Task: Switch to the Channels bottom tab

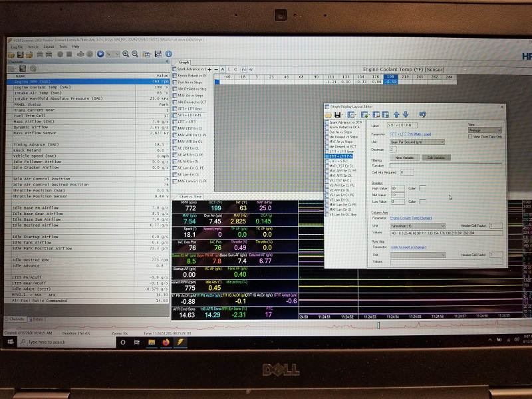Action: pos(15,319)
